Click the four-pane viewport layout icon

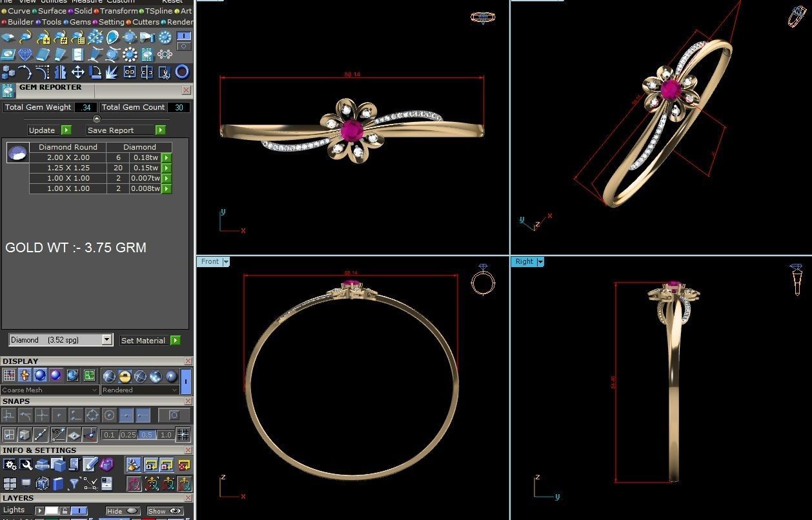[x=10, y=483]
